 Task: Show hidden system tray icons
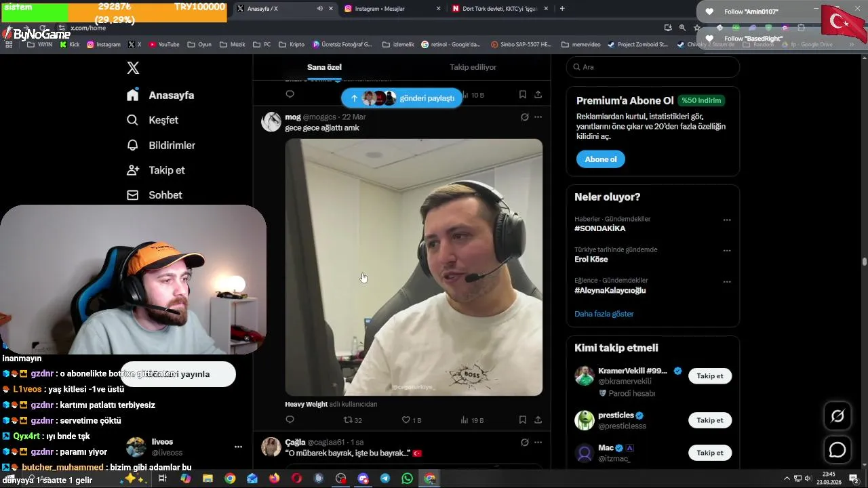click(788, 479)
